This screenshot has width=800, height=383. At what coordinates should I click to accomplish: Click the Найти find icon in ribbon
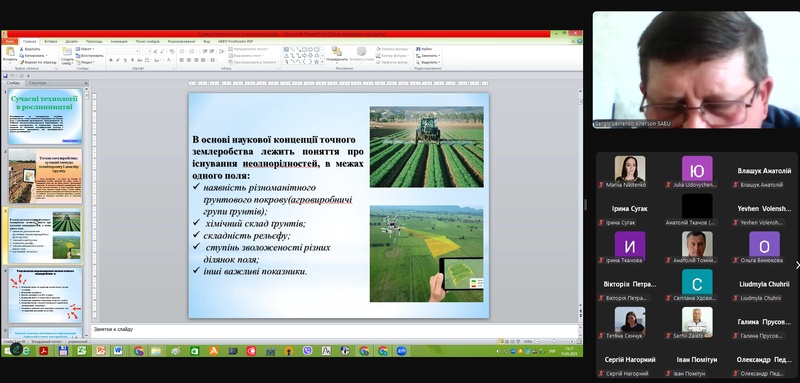point(423,49)
